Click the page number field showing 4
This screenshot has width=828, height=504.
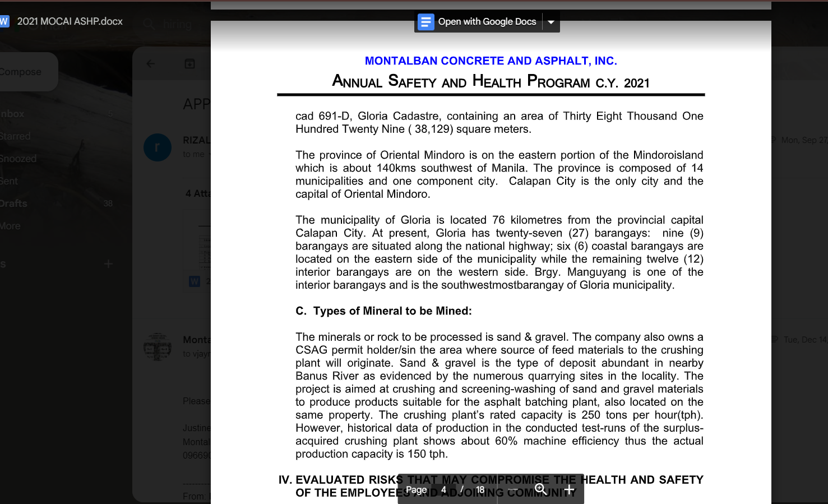point(443,490)
